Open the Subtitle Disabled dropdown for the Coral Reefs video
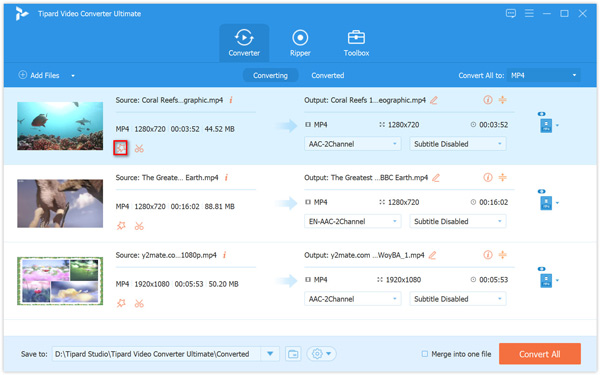This screenshot has height=375, width=600. [x=458, y=144]
